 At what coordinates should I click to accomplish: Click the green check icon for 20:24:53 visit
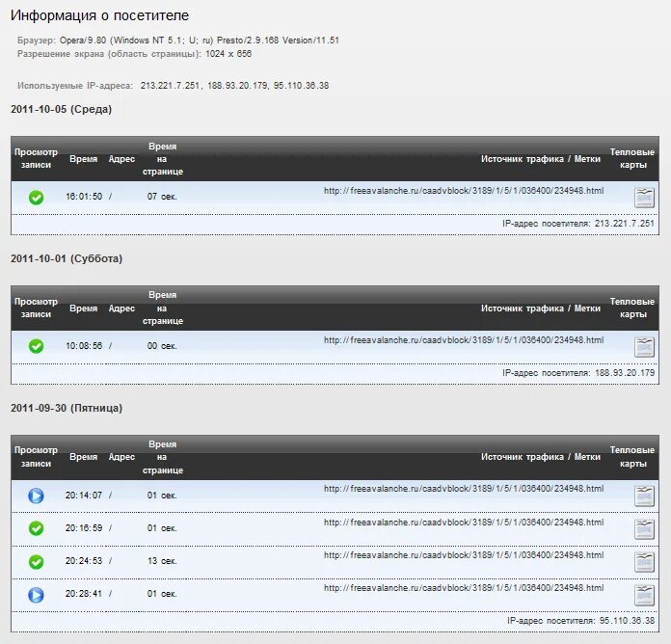pyautogui.click(x=36, y=561)
